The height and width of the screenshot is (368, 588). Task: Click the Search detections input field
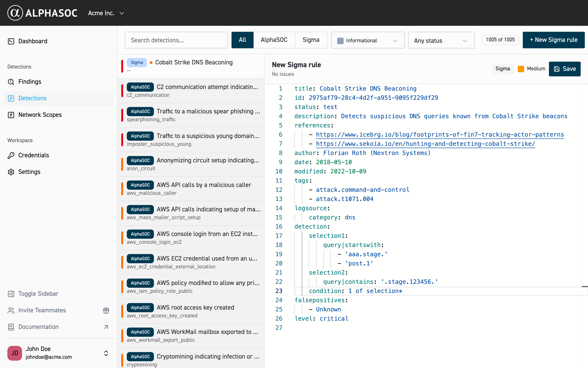click(x=176, y=40)
